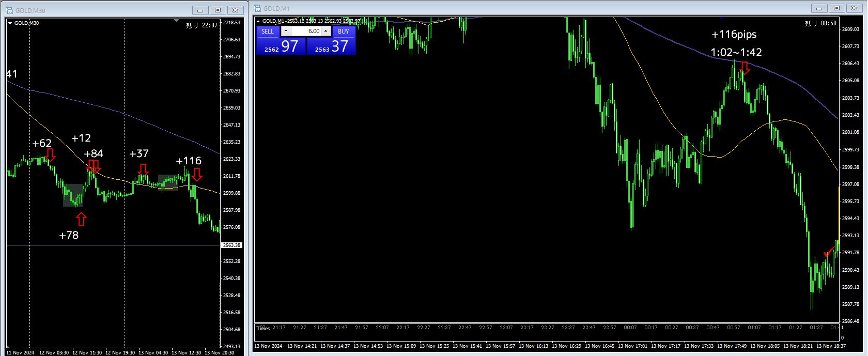Click the 2586.48 price on M1 price axis
Image resolution: width=868 pixels, height=356 pixels.
pos(850,321)
